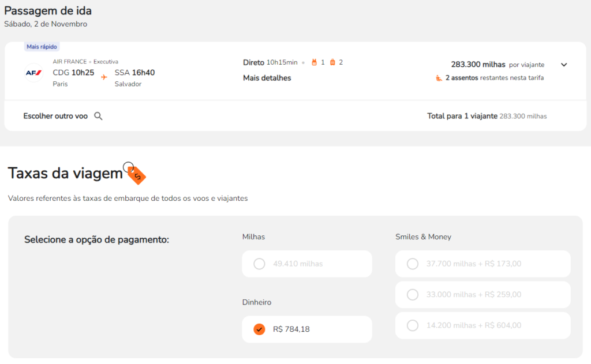Click the Mais rápido badge
The image size is (591, 364).
[x=42, y=47]
